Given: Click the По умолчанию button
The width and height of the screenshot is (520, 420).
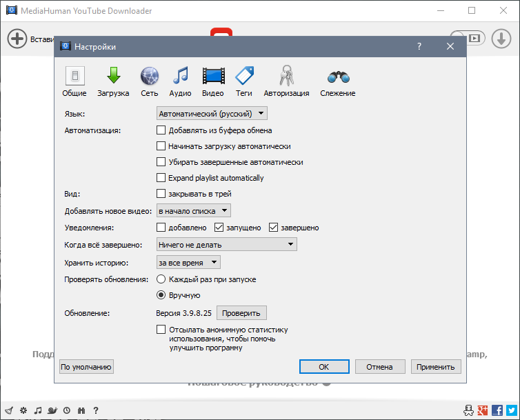Looking at the screenshot, I should click(x=86, y=367).
